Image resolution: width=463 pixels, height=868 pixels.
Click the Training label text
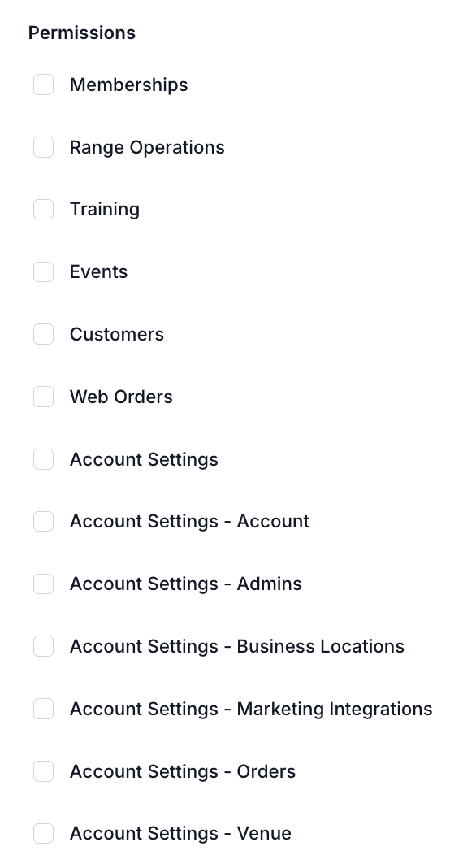coord(105,210)
